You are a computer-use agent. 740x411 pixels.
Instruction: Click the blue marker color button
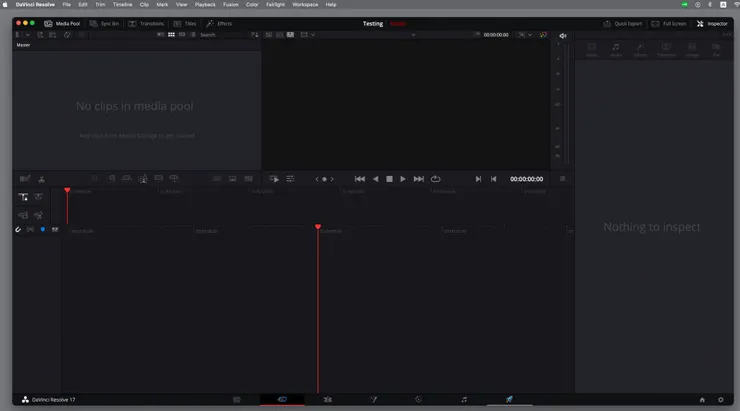click(x=42, y=229)
